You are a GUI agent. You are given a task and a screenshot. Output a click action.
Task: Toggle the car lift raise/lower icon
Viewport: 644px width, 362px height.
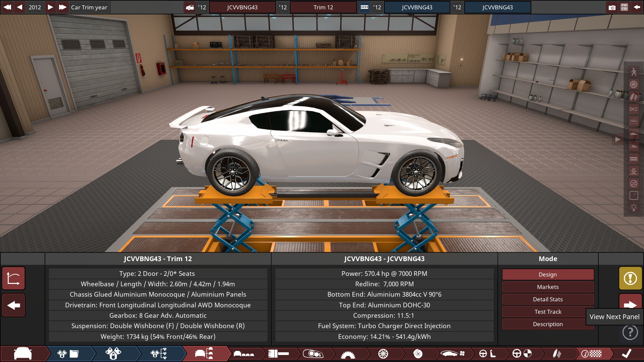click(634, 171)
